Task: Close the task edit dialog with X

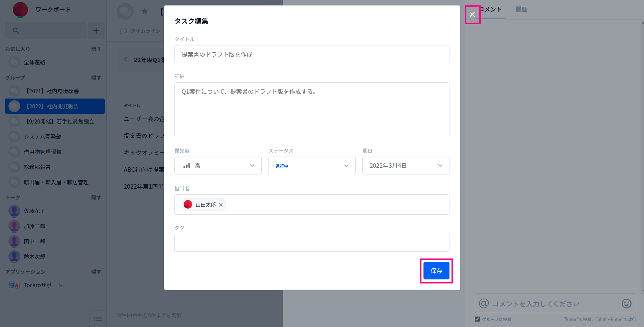Action: [472, 15]
